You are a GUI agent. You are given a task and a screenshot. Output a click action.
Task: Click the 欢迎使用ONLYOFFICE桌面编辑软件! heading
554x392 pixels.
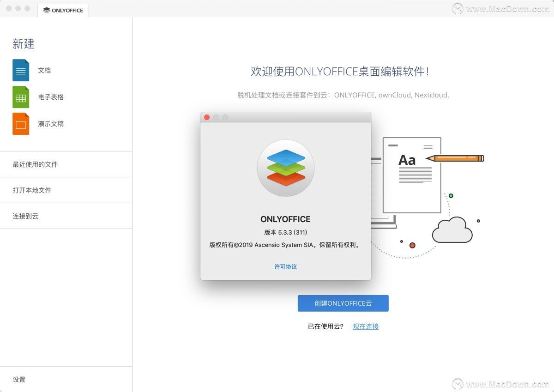(x=340, y=72)
